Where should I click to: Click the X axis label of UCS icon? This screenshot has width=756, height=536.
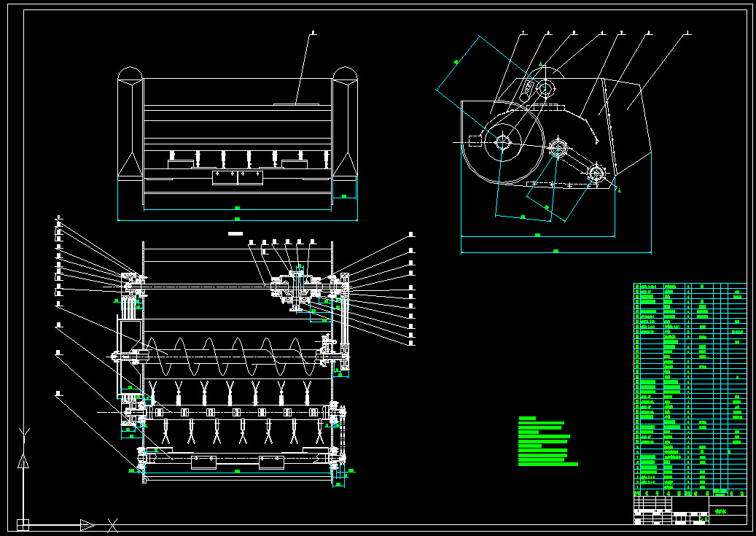click(112, 525)
